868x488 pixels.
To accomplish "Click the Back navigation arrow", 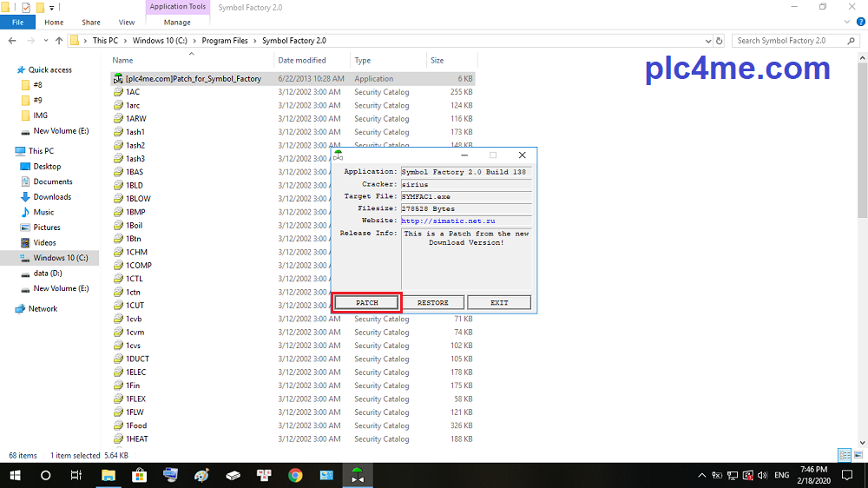I will pyautogui.click(x=10, y=41).
